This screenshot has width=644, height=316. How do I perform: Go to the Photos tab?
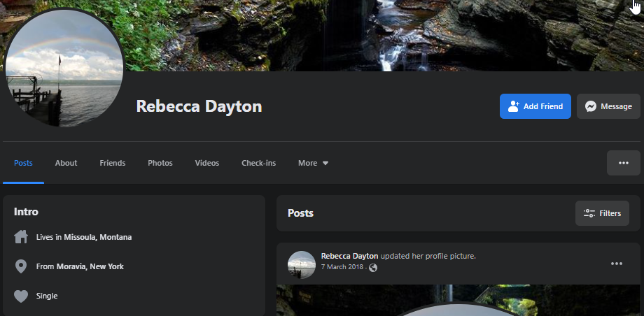coord(160,163)
